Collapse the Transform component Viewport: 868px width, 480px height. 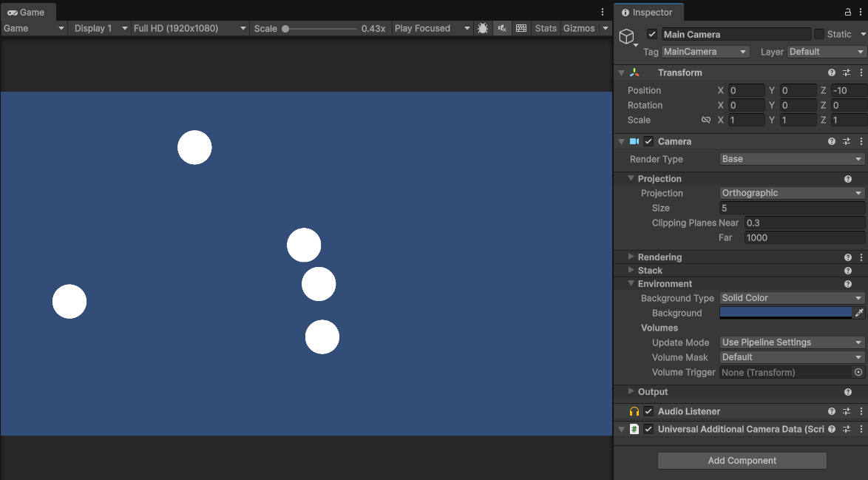622,72
